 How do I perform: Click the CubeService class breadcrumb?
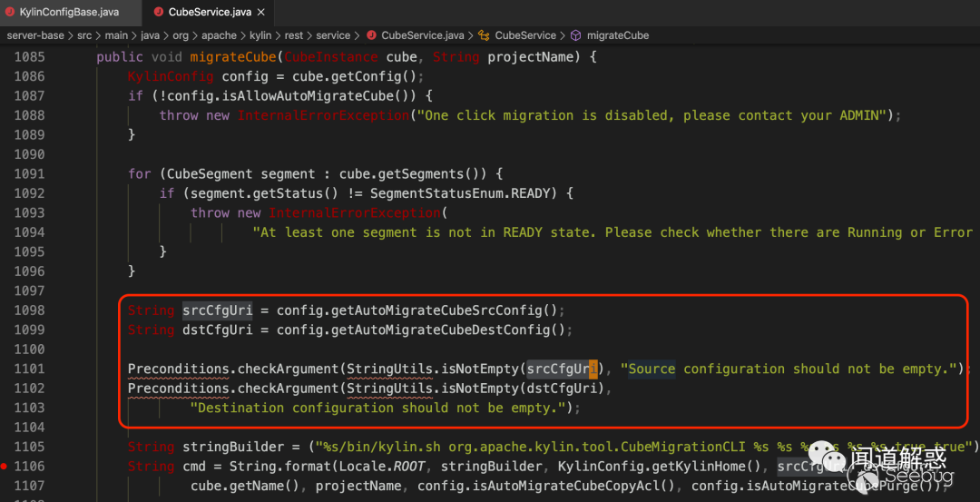coord(525,35)
